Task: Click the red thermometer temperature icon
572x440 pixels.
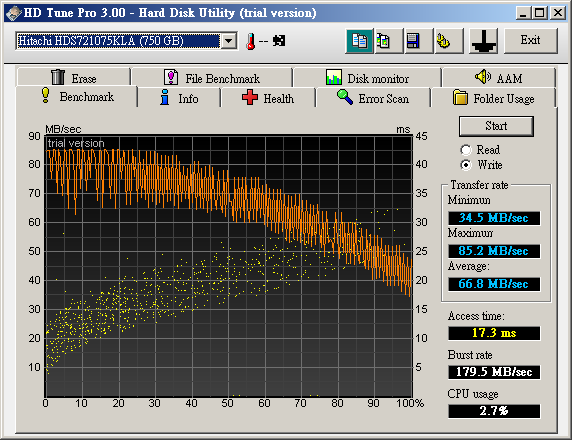Action: pos(251,41)
